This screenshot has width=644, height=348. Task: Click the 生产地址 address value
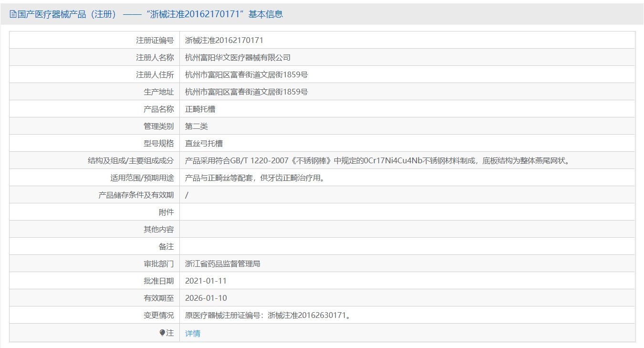point(246,92)
